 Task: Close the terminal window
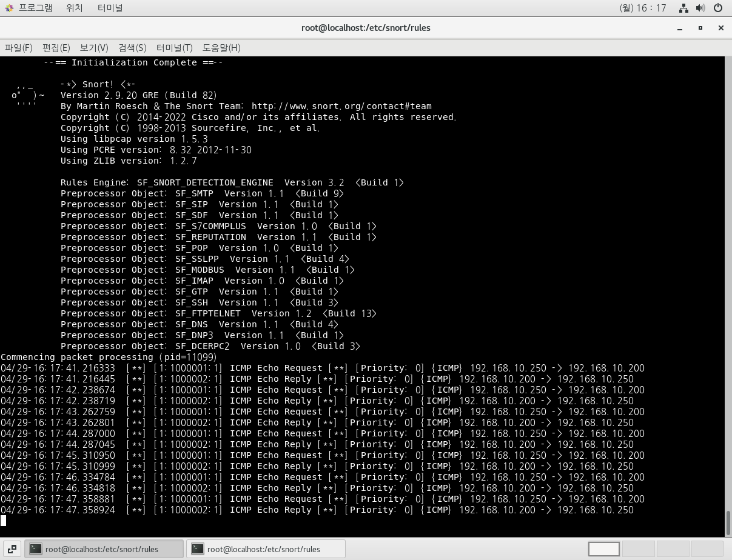720,28
